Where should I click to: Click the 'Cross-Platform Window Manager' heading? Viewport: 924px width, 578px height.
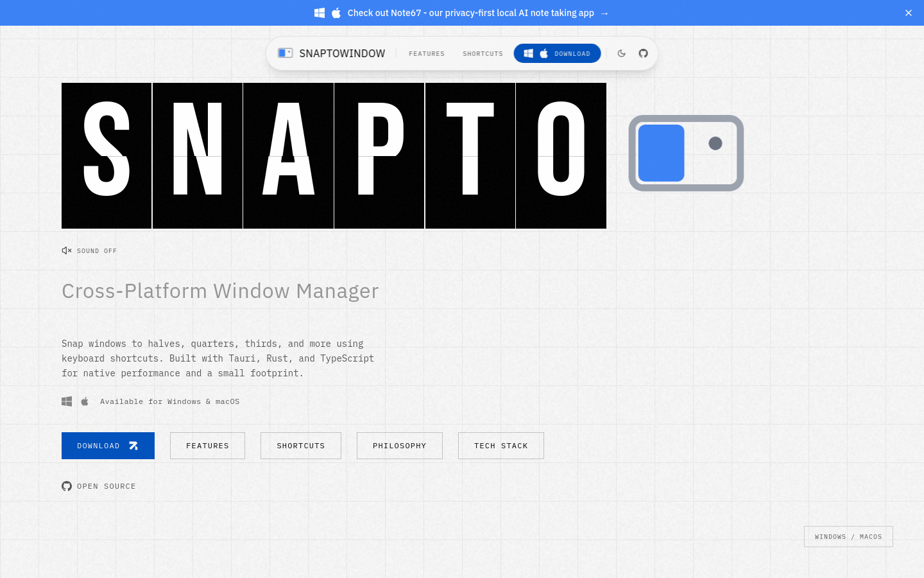220,291
